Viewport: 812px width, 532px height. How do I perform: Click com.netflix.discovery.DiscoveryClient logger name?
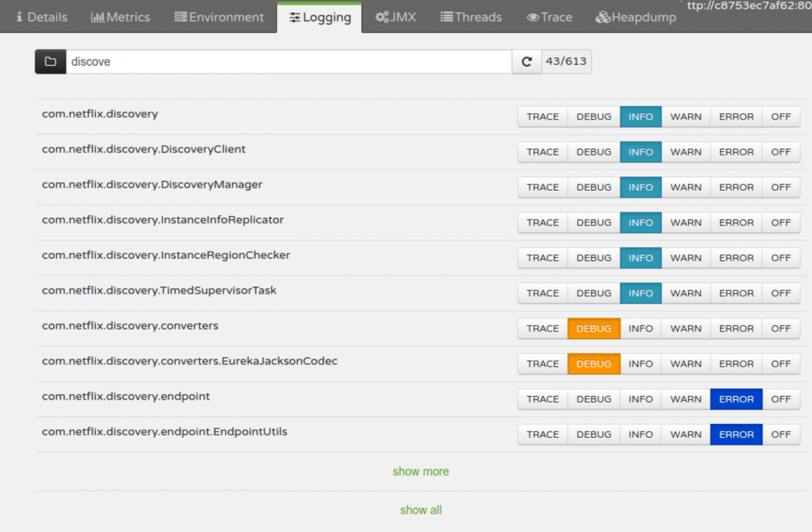click(x=144, y=150)
